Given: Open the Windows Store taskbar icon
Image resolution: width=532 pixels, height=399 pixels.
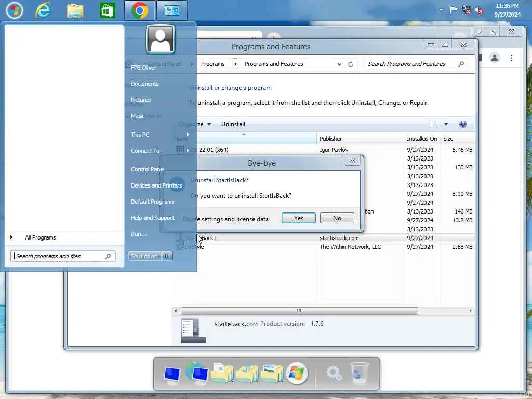Looking at the screenshot, I should pos(107,10).
